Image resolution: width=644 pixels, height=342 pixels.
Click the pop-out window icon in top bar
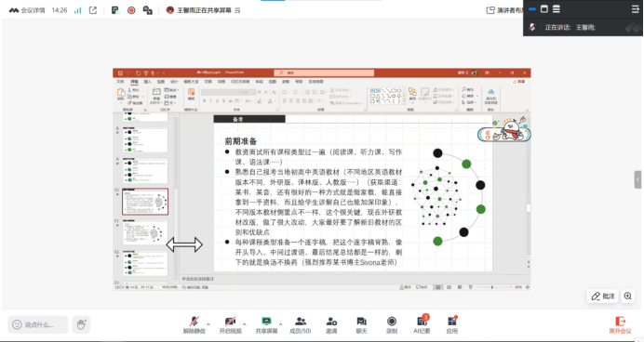click(x=93, y=10)
